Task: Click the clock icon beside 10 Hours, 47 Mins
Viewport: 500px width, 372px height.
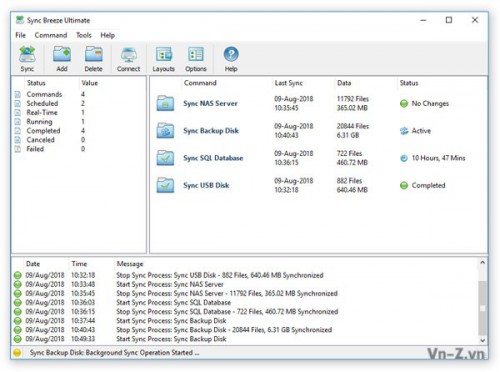Action: [x=404, y=158]
